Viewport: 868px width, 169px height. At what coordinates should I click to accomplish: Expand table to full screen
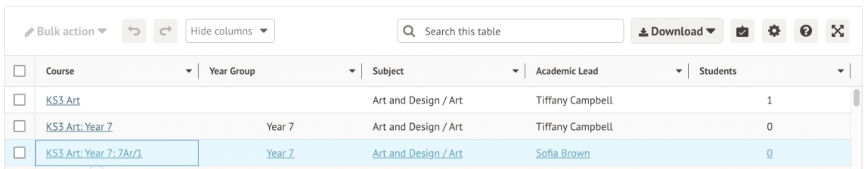tap(837, 31)
